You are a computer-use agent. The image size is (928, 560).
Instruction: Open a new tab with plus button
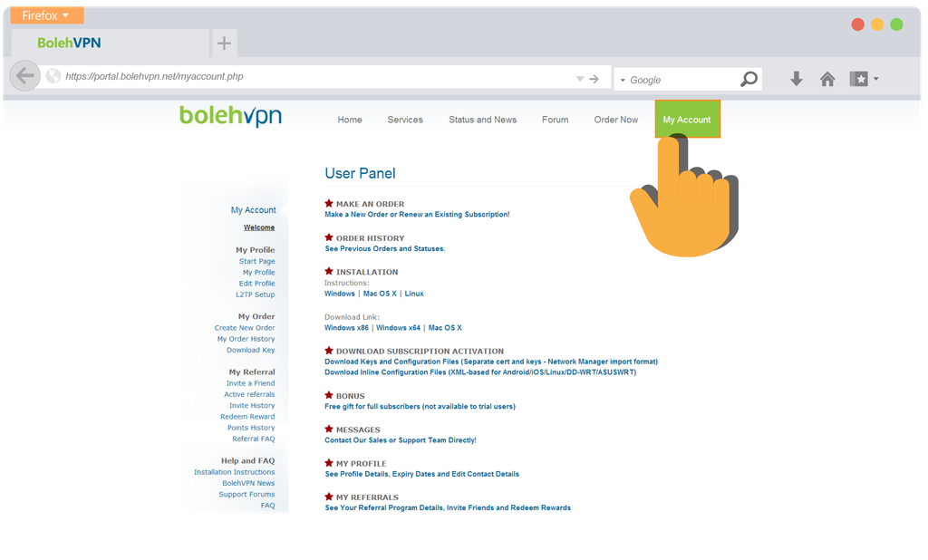[224, 43]
